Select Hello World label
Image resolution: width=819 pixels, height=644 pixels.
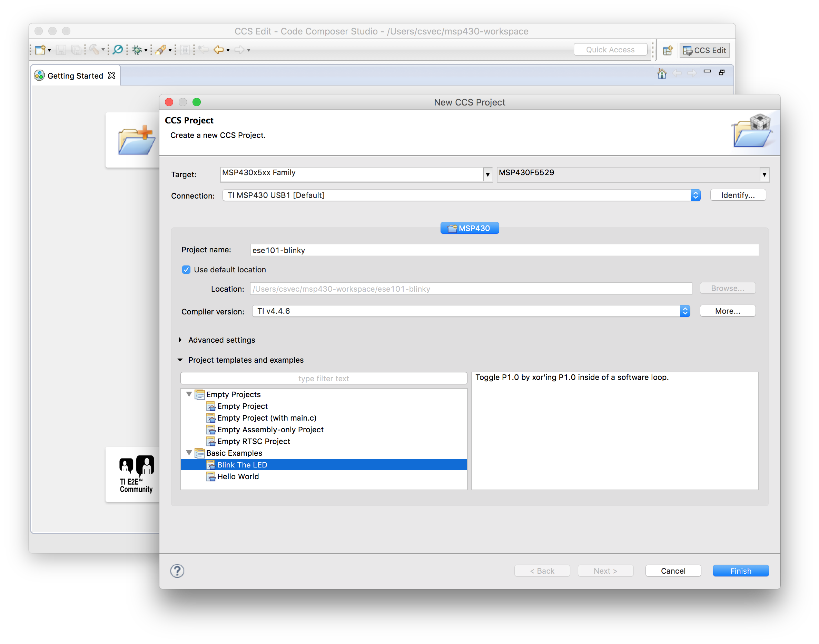click(x=238, y=476)
